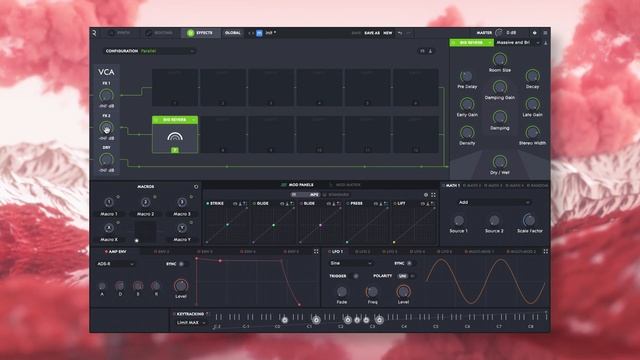Click the Dry / Wet knob
Image resolution: width=640 pixels, height=360 pixels.
500,162
